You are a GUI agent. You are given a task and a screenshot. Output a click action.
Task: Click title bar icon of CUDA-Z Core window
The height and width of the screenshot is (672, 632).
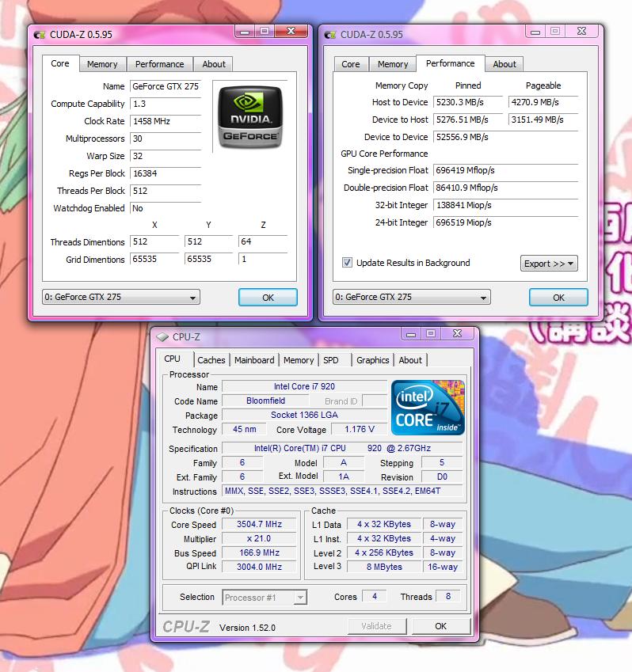[x=40, y=34]
